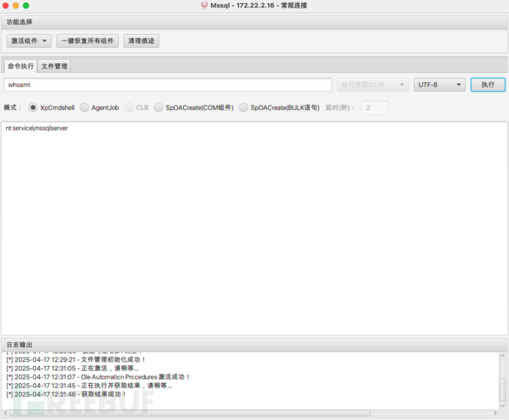The height and width of the screenshot is (420, 509).
Task: Click the 执行 button
Action: (x=488, y=85)
